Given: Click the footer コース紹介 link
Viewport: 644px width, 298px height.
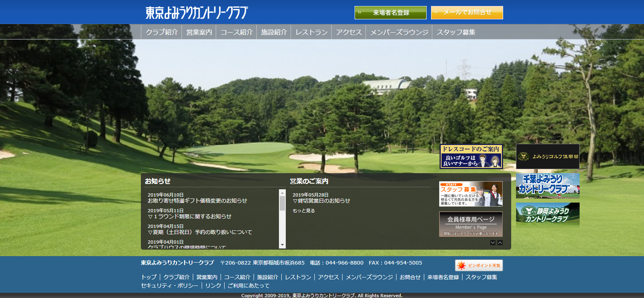Looking at the screenshot, I should (237, 277).
